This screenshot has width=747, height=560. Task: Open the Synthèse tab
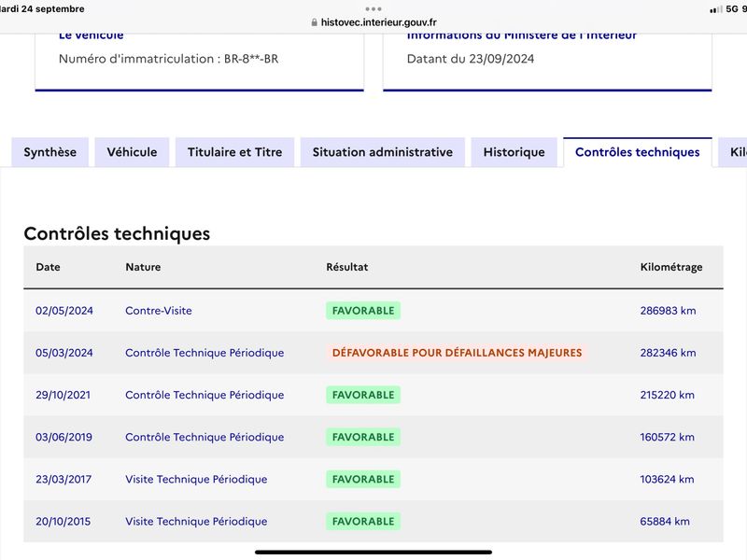[50, 152]
